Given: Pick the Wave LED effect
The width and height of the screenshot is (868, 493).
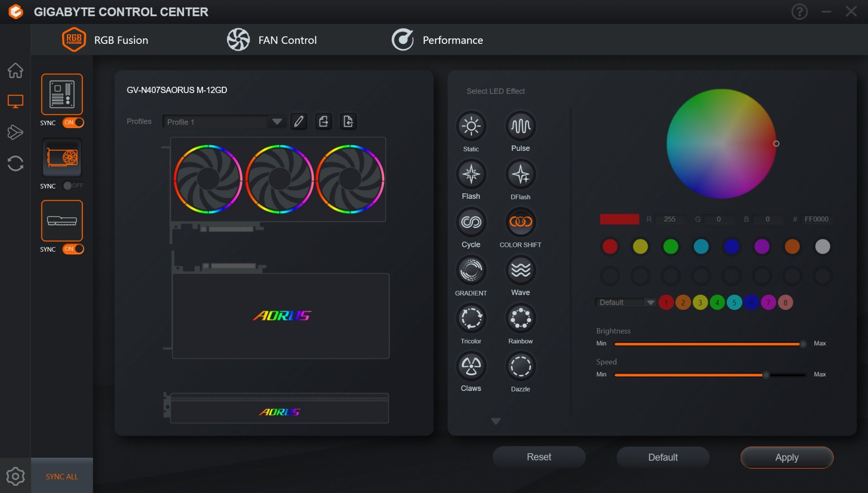Looking at the screenshot, I should point(521,270).
